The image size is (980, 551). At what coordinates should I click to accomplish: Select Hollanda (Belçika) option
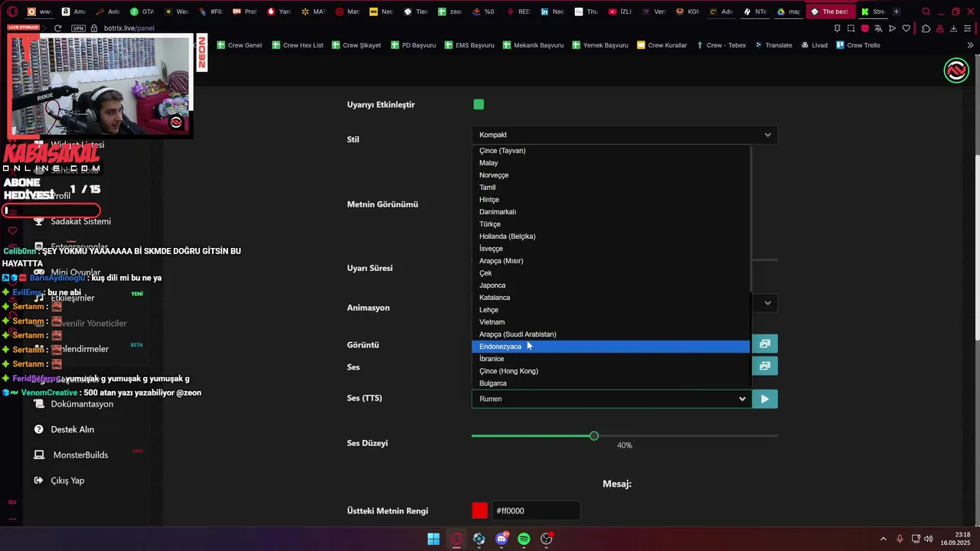(x=611, y=236)
